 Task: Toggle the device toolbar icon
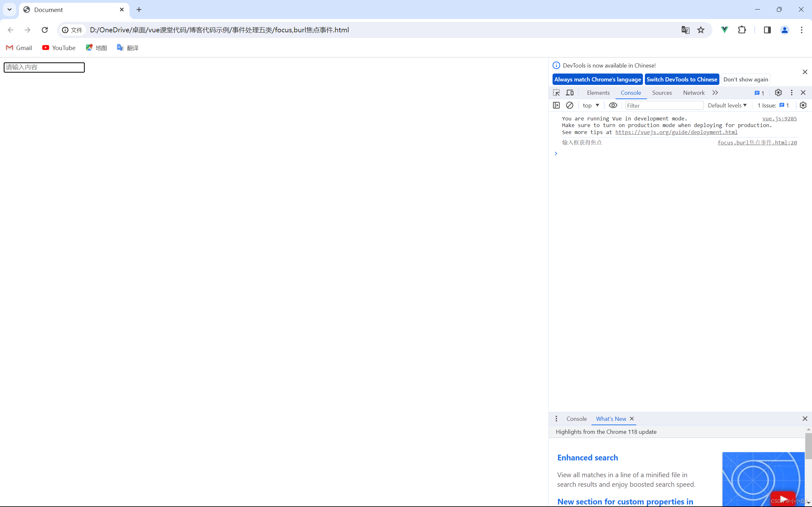click(x=570, y=93)
